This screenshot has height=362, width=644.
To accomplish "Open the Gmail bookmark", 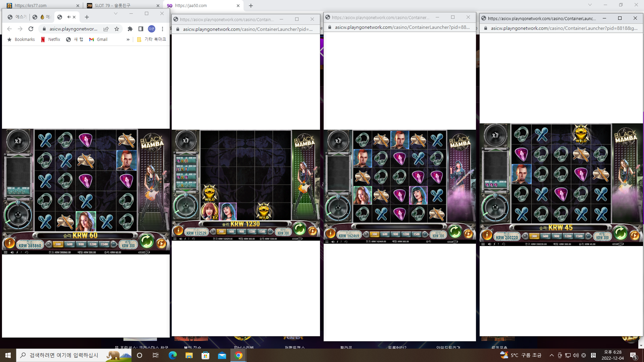I will click(x=98, y=40).
